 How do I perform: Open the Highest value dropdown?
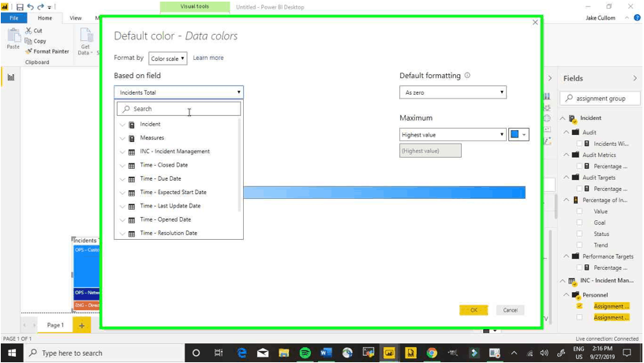[x=452, y=135]
